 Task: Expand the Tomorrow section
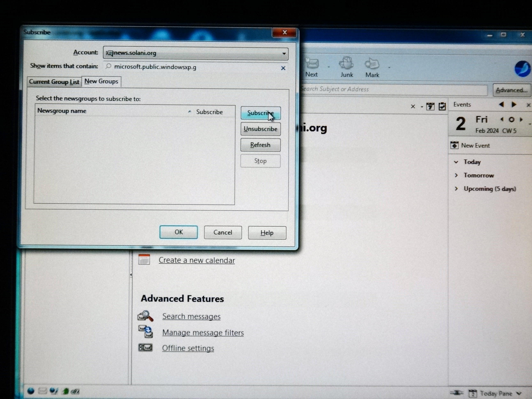456,175
